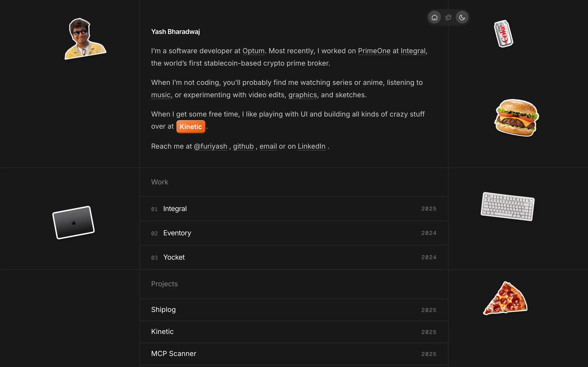Viewport: 588px width, 367px height.
Task: Open the LinkedIn link
Action: [x=311, y=146]
